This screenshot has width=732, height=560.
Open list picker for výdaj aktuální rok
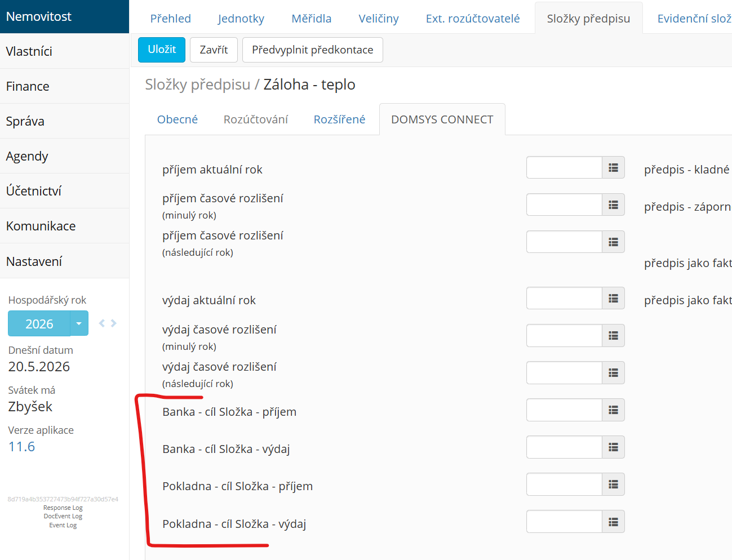pos(613,298)
